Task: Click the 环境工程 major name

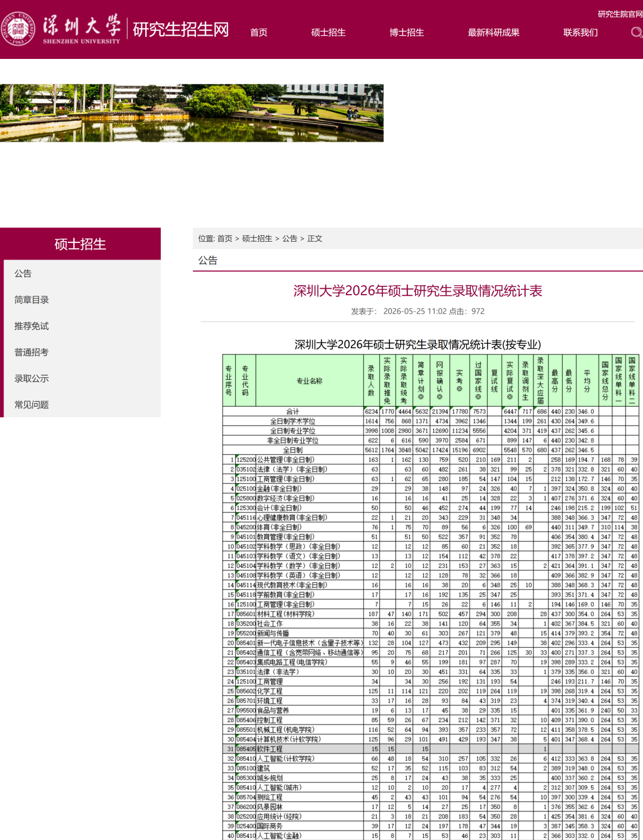Action: pyautogui.click(x=270, y=701)
